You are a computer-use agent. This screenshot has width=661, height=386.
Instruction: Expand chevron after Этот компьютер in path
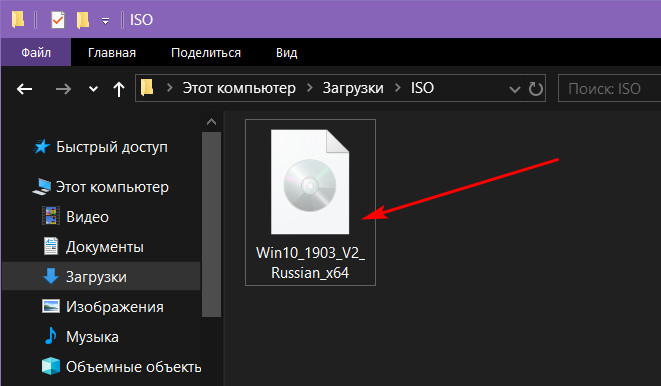click(x=309, y=88)
